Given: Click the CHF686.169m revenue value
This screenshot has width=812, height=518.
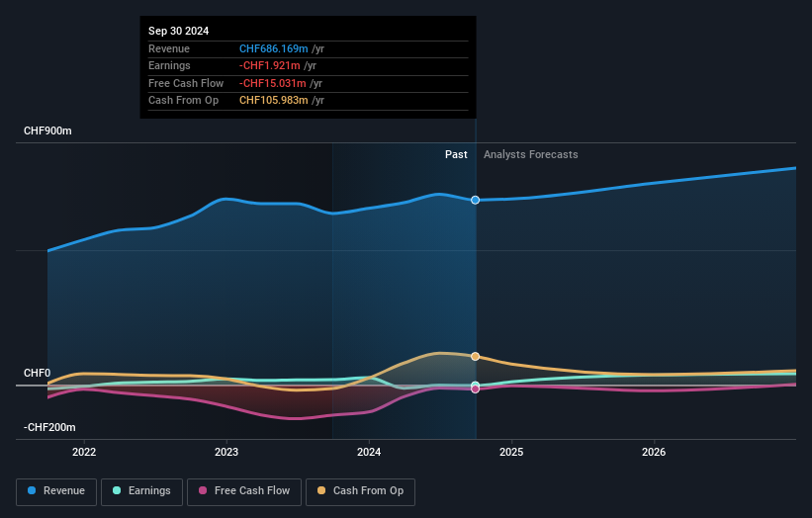Looking at the screenshot, I should pos(273,48).
